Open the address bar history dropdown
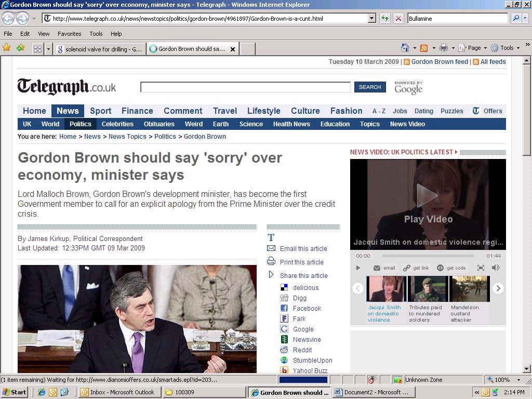 pyautogui.click(x=372, y=18)
